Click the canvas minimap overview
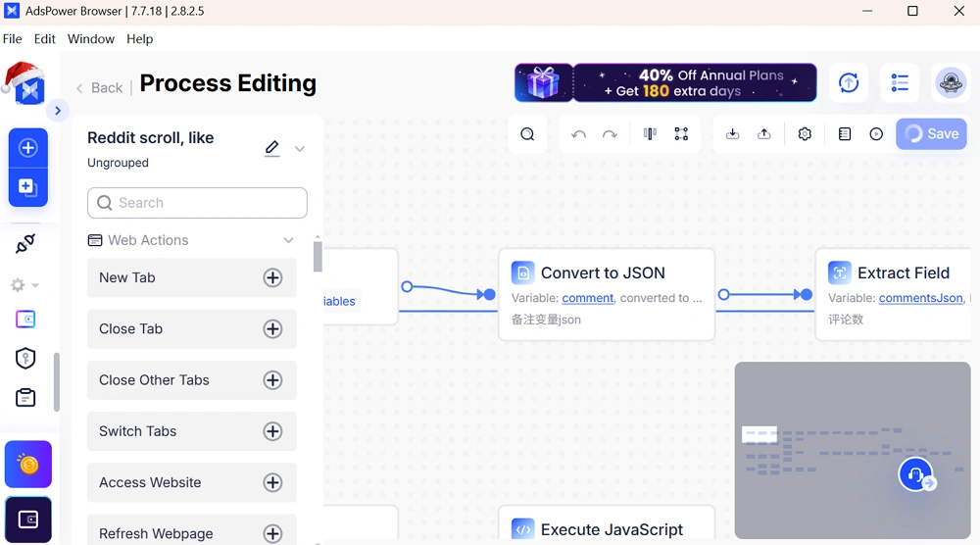The width and height of the screenshot is (980, 545). pyautogui.click(x=853, y=450)
